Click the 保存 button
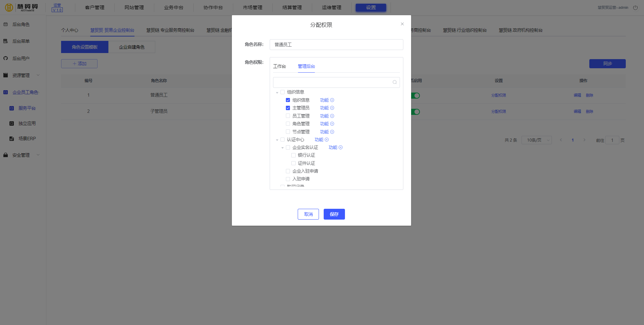The width and height of the screenshot is (644, 325). tap(334, 214)
